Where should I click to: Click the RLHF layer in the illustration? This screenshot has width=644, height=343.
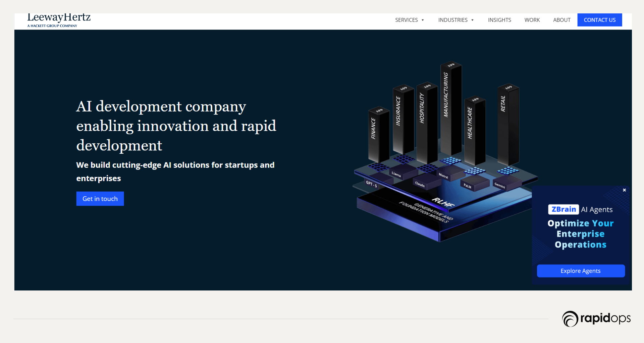[443, 202]
